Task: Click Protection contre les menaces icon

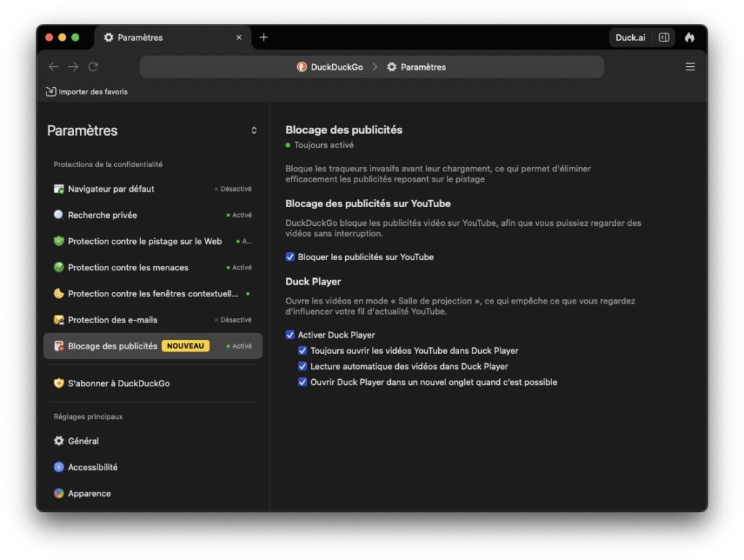Action: (x=59, y=267)
